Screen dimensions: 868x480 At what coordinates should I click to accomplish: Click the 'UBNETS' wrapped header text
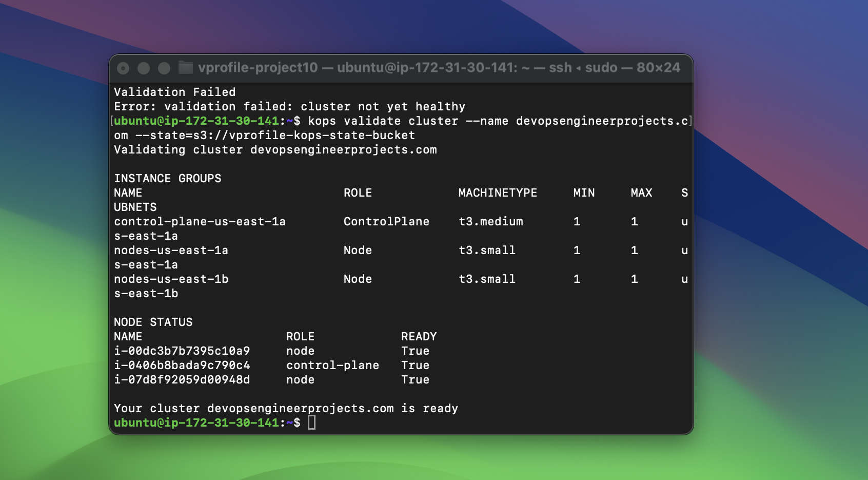tap(135, 207)
